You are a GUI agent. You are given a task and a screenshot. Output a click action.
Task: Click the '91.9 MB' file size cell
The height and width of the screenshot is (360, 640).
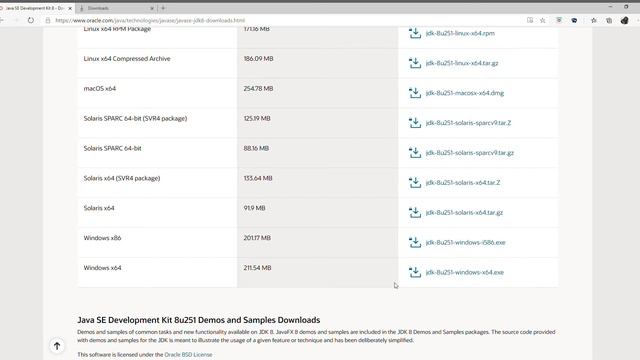[x=254, y=208]
